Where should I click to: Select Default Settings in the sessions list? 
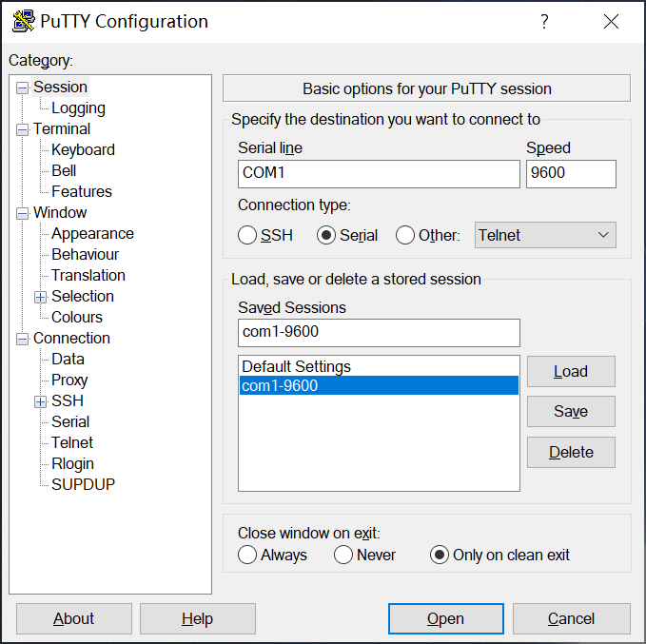coord(296,366)
